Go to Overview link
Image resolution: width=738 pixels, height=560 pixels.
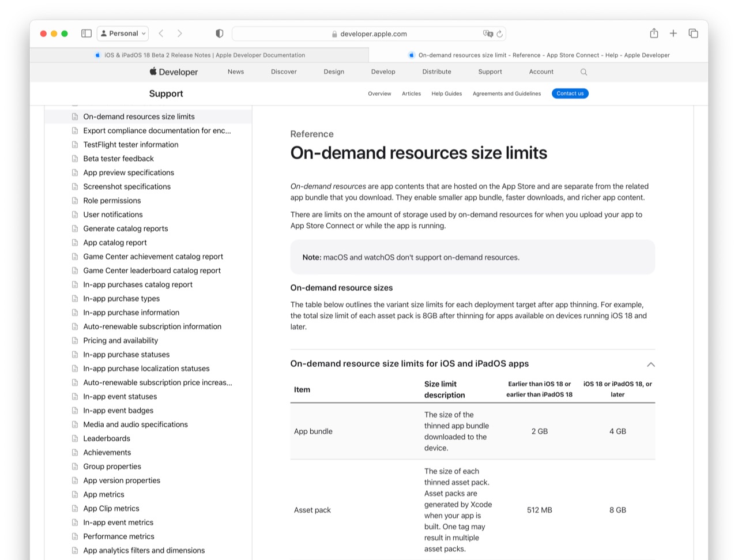[379, 93]
